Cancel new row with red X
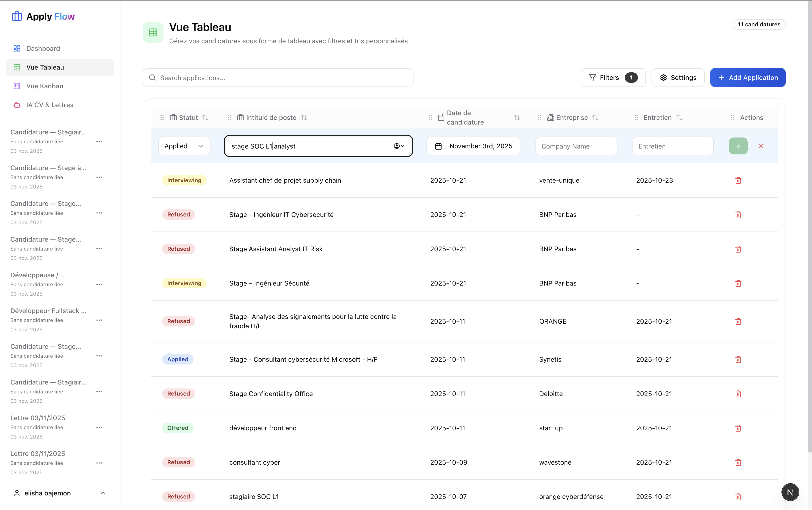The width and height of the screenshot is (812, 510). coord(760,146)
